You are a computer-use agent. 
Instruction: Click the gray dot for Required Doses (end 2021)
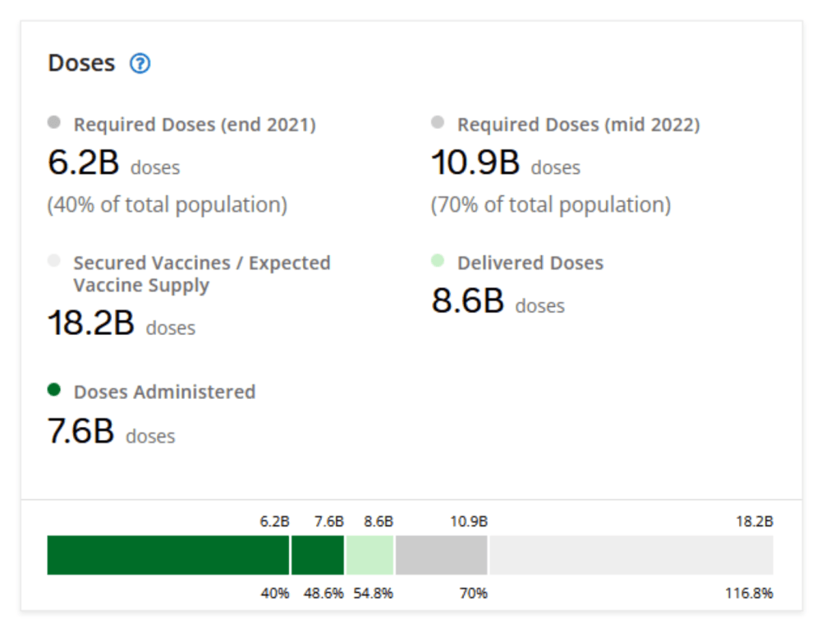(x=54, y=123)
